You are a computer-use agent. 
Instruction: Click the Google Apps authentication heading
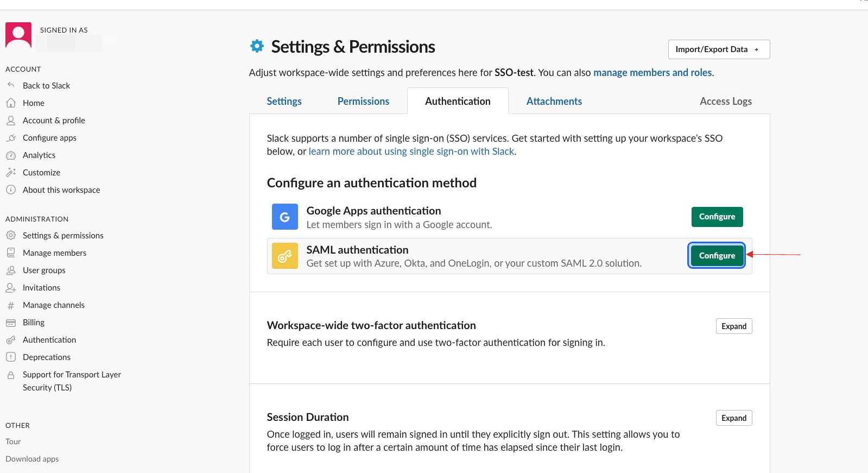[x=373, y=211]
